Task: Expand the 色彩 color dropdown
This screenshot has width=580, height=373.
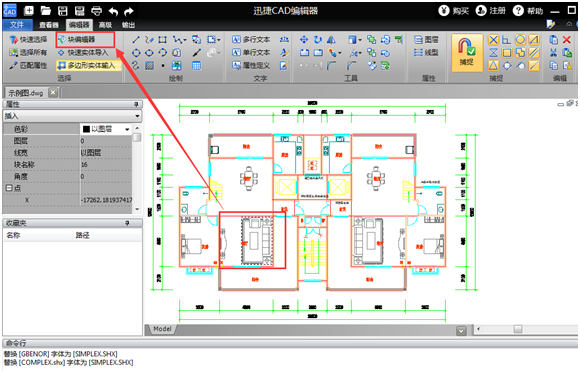Action: click(x=127, y=129)
